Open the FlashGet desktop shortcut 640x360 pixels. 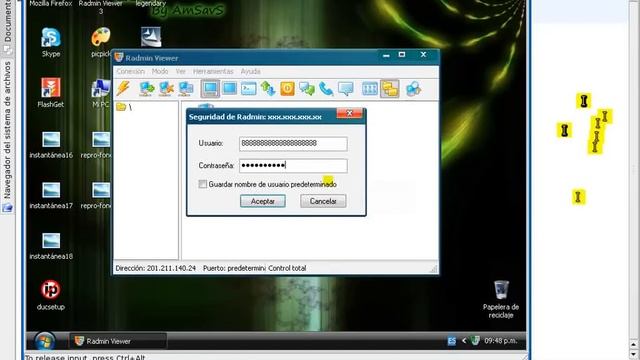[51, 93]
